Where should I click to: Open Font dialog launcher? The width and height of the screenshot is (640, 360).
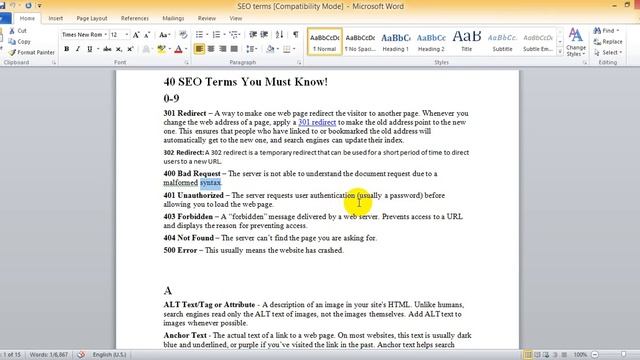point(187,62)
